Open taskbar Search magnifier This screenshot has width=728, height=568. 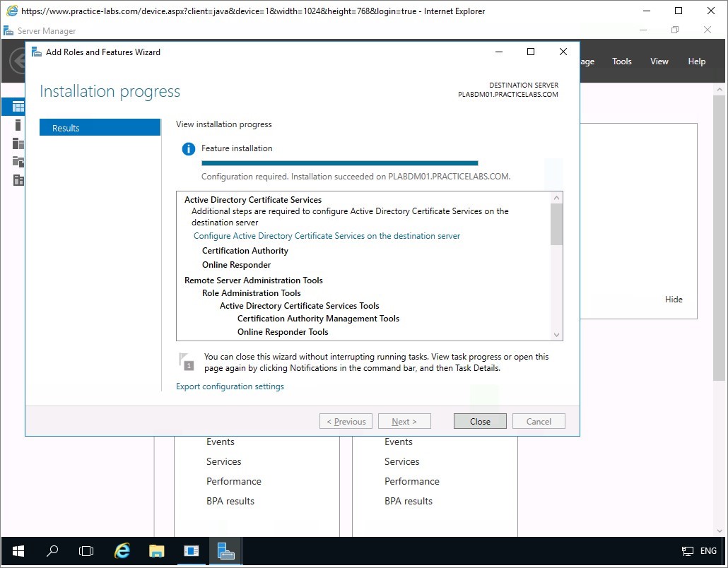pos(52,551)
